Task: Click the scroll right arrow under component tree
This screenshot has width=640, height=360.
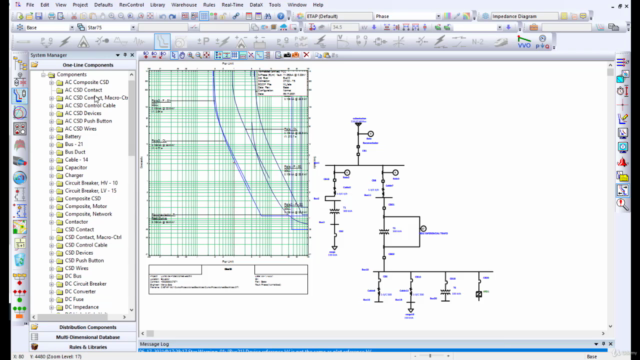Action: [124, 317]
